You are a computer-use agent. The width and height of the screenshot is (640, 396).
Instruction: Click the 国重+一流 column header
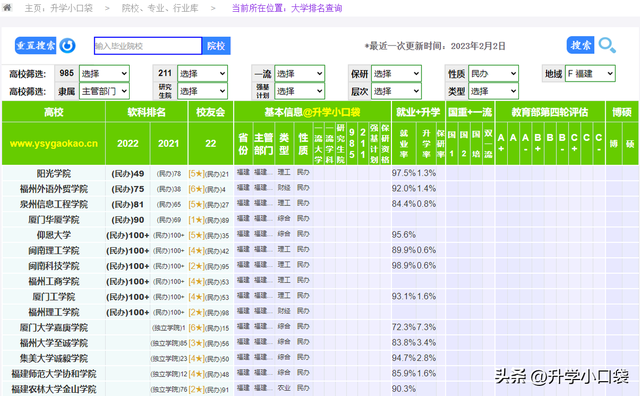tap(470, 112)
